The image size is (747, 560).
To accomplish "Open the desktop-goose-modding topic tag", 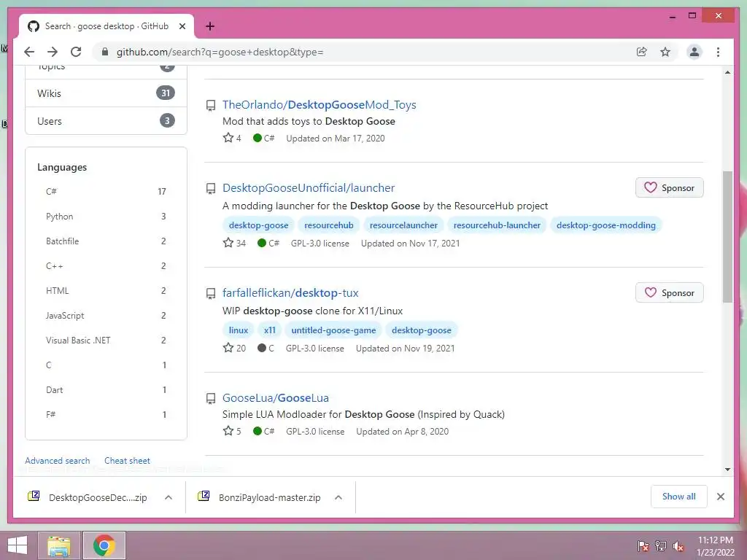I will click(x=606, y=225).
